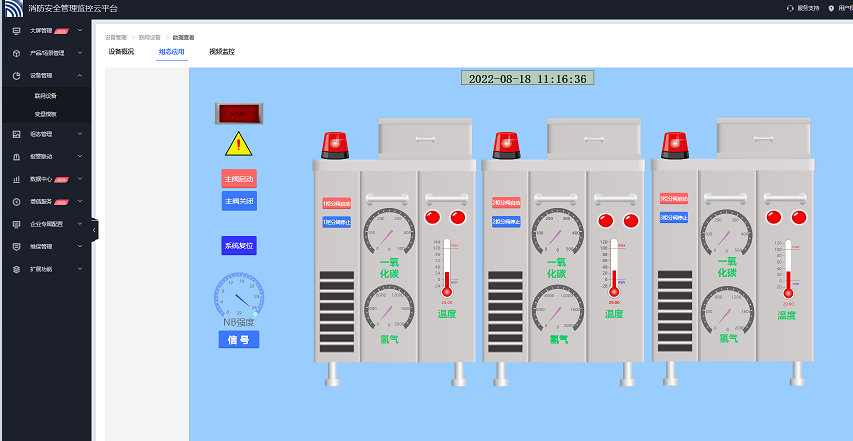Collapse the 设备管理 sidebar section
The image size is (853, 441).
pyautogui.click(x=80, y=75)
